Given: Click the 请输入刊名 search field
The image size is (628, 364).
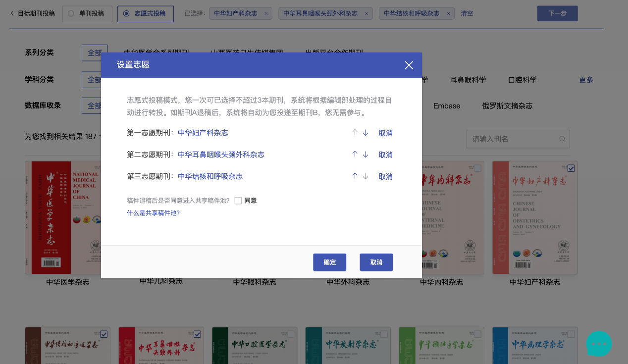Looking at the screenshot, I should [513, 139].
